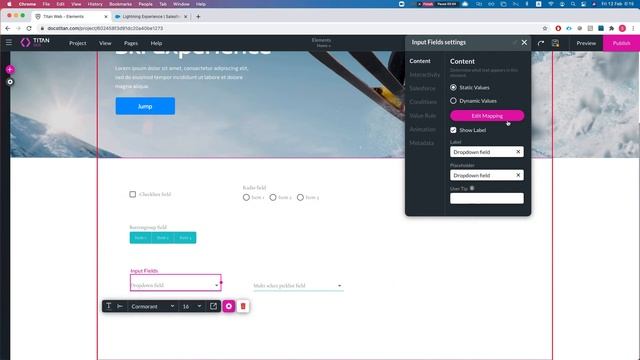Bookmark page with star icon
This screenshot has height=360, width=640.
tap(545, 28)
